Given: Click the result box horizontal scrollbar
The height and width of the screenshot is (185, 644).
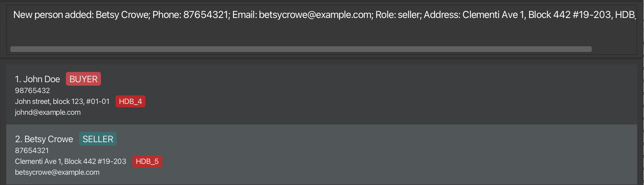Looking at the screenshot, I should [x=301, y=49].
